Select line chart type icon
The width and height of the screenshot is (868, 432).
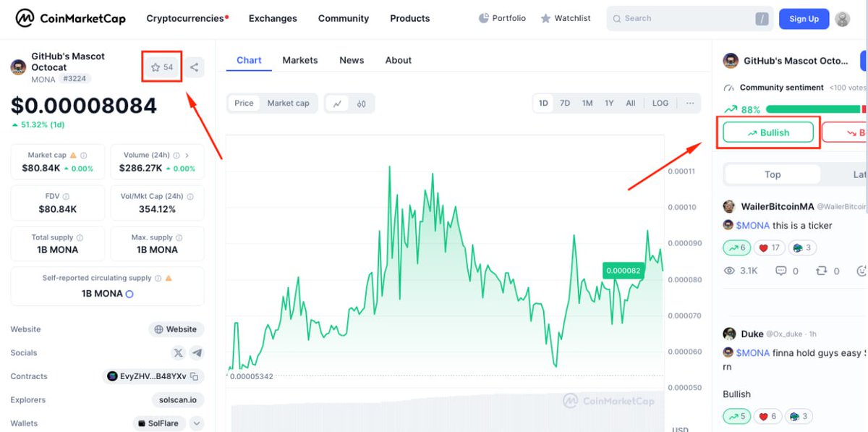pos(337,103)
